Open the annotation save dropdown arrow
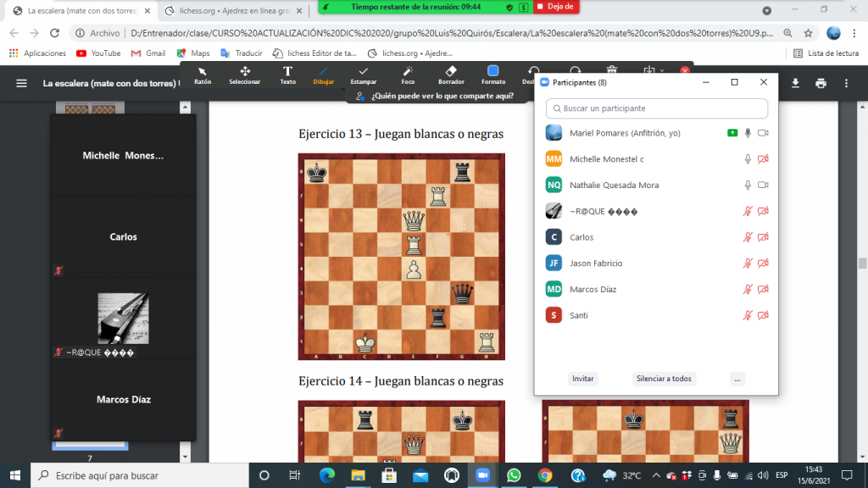Viewport: 868px width, 488px height. coord(662,70)
